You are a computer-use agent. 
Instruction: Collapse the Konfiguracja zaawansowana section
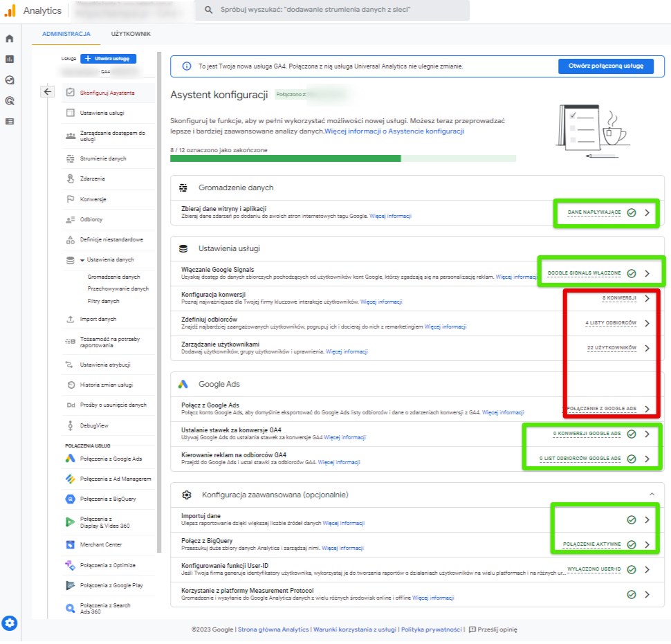pos(653,495)
